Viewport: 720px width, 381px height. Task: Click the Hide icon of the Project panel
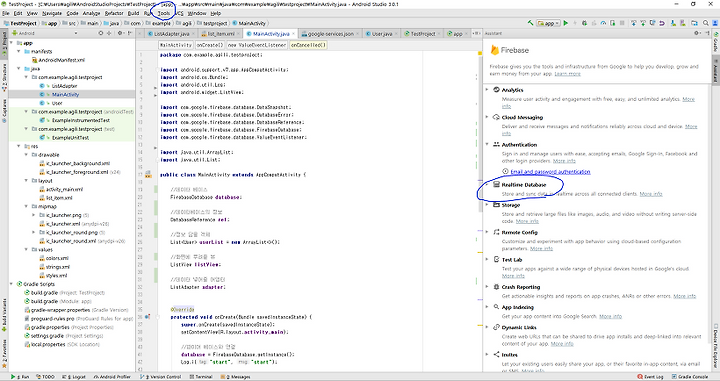click(x=130, y=33)
